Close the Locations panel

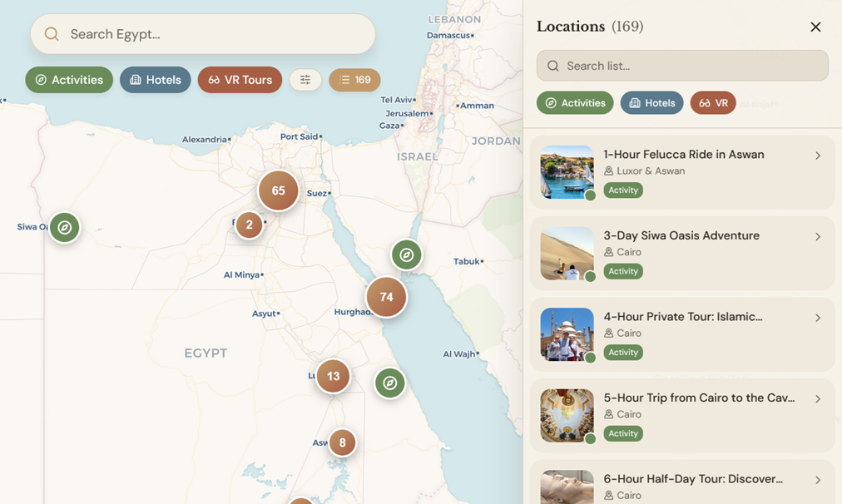pos(815,27)
